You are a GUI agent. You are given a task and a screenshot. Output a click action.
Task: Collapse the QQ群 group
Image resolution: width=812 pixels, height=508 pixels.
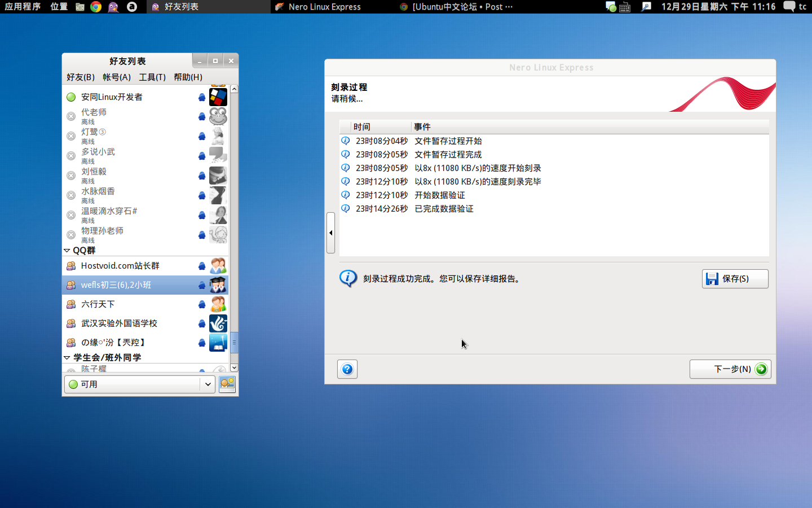67,251
